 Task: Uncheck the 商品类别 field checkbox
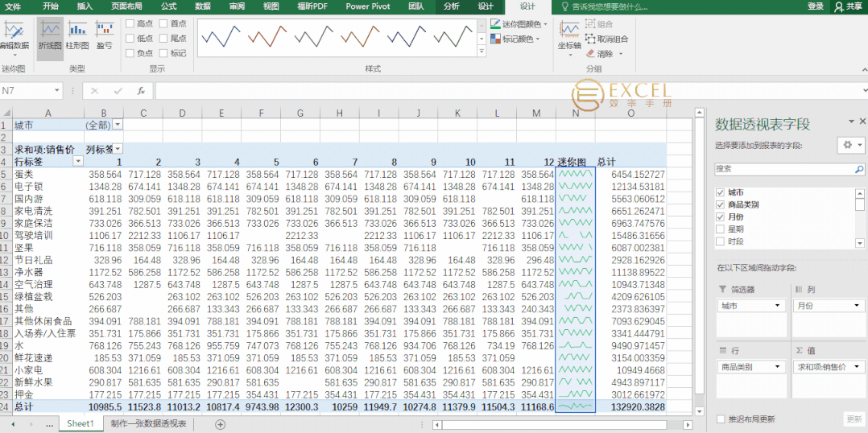pos(720,204)
